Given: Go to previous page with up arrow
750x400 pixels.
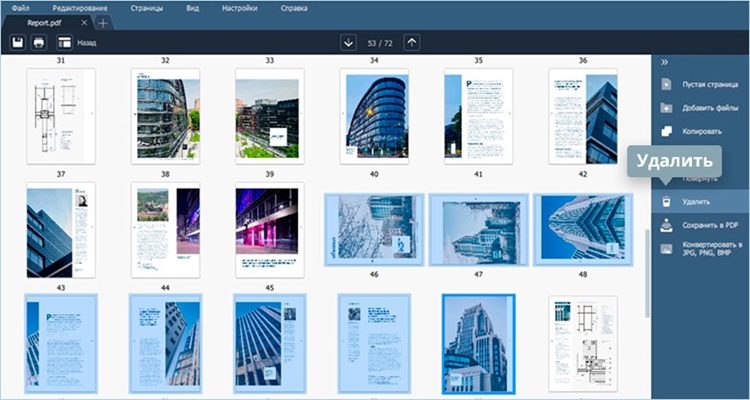Looking at the screenshot, I should coord(412,42).
